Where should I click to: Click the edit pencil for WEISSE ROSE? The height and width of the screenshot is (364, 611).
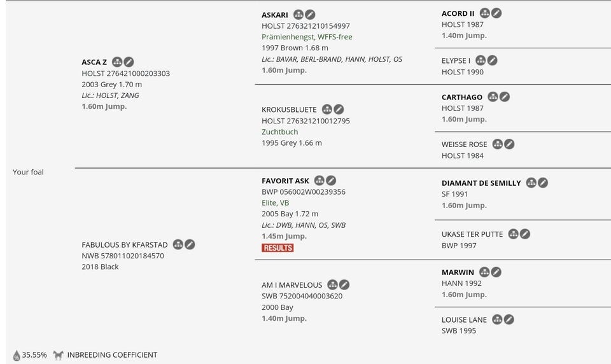[x=509, y=144]
